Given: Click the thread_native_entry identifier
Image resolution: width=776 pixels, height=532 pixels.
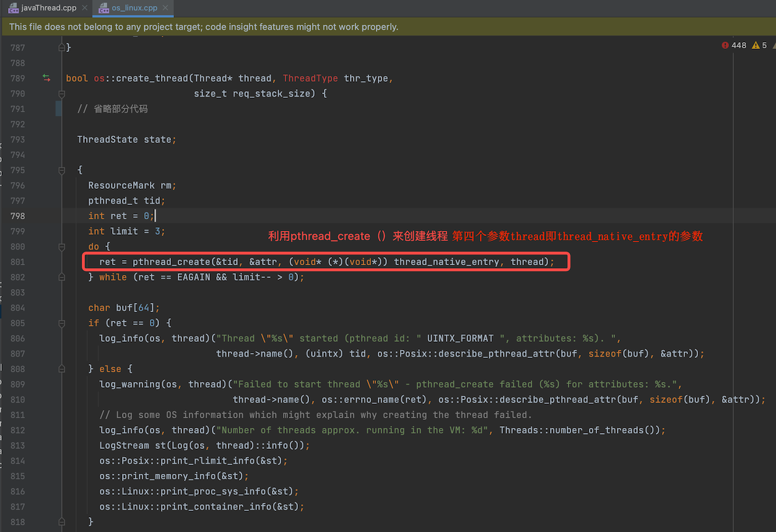Looking at the screenshot, I should [x=446, y=262].
